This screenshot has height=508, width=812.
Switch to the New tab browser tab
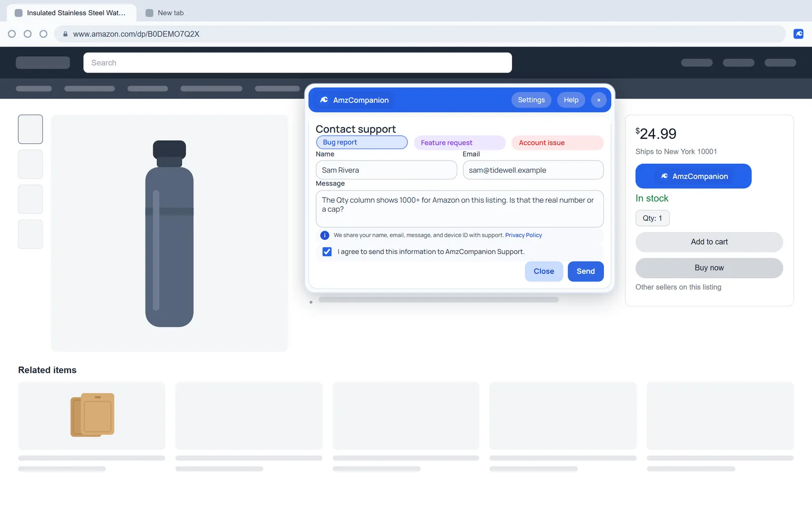click(x=165, y=13)
